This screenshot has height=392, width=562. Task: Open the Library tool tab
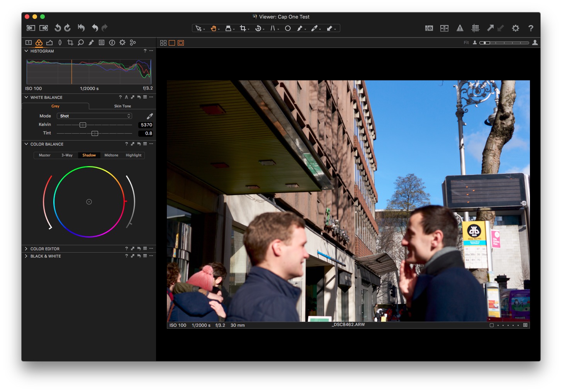tap(28, 42)
